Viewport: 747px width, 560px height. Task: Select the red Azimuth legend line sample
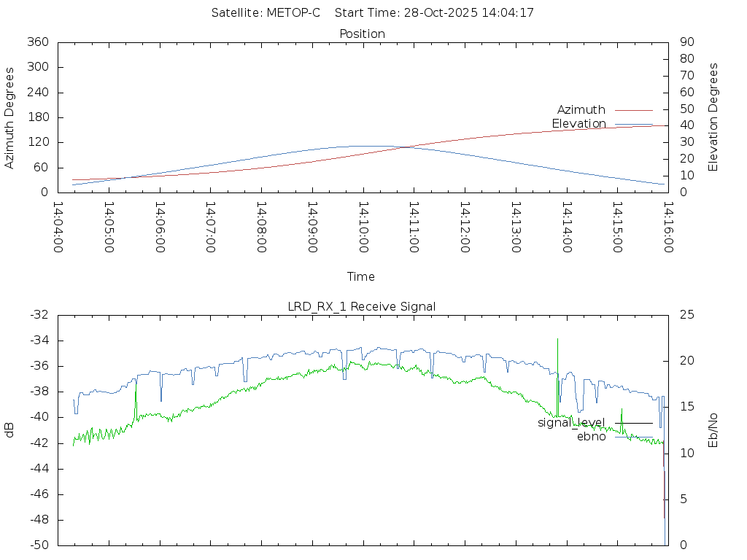pos(633,110)
